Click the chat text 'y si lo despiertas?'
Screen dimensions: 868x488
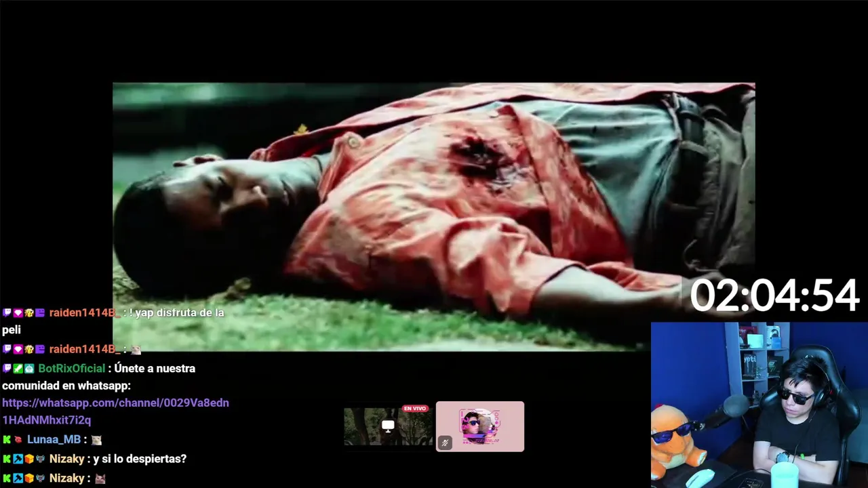coord(140,459)
